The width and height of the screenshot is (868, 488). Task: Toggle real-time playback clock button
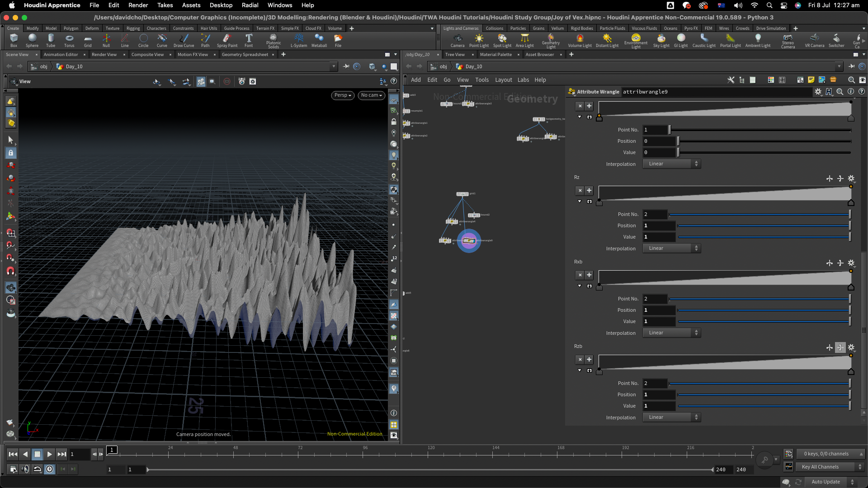tap(49, 469)
